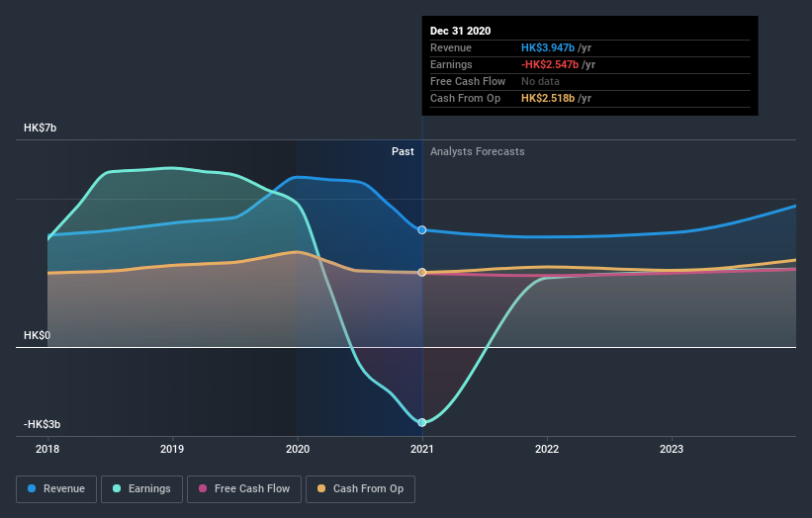Screen dimensions: 812x518
Task: Select the 2021 x-axis label
Action: 422,449
